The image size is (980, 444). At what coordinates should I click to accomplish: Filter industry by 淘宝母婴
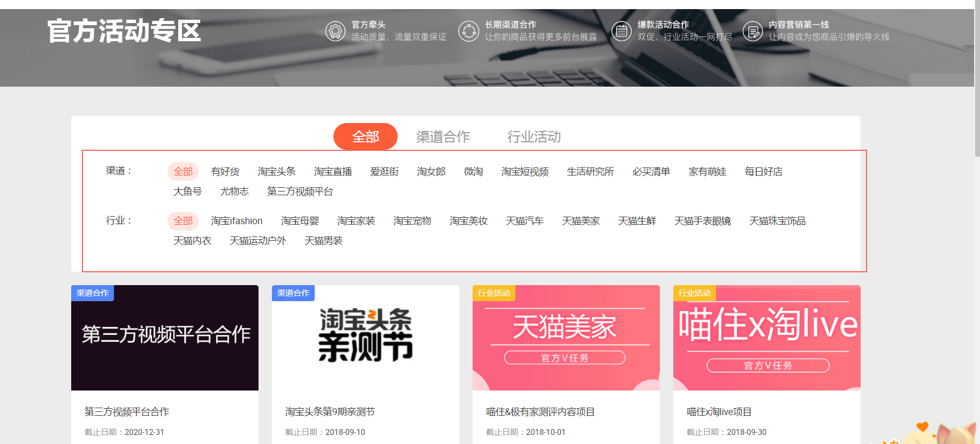[300, 221]
